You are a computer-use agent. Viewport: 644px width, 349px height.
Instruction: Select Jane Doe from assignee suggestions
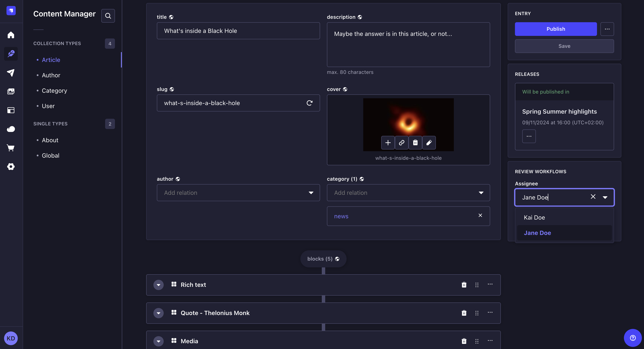537,233
